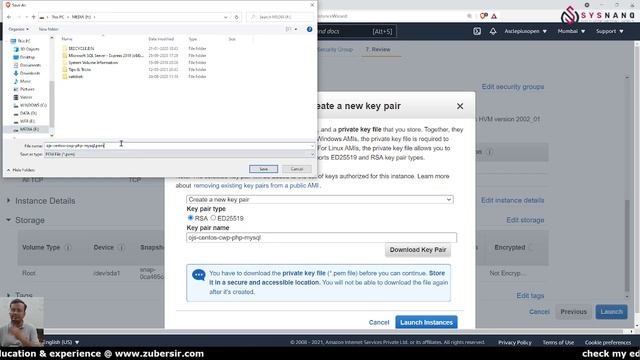Image resolution: width=640 pixels, height=360 pixels.
Task: Sort file list by Name column
Action: [x=67, y=39]
